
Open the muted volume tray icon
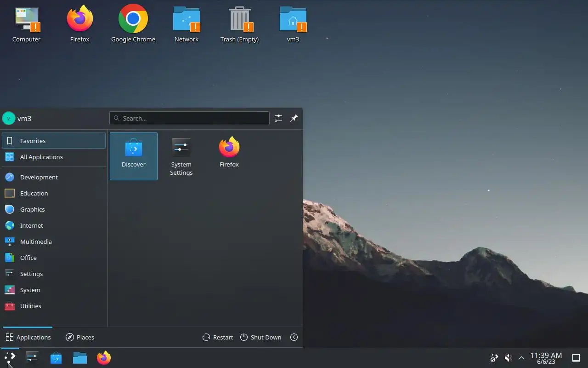[x=508, y=358]
